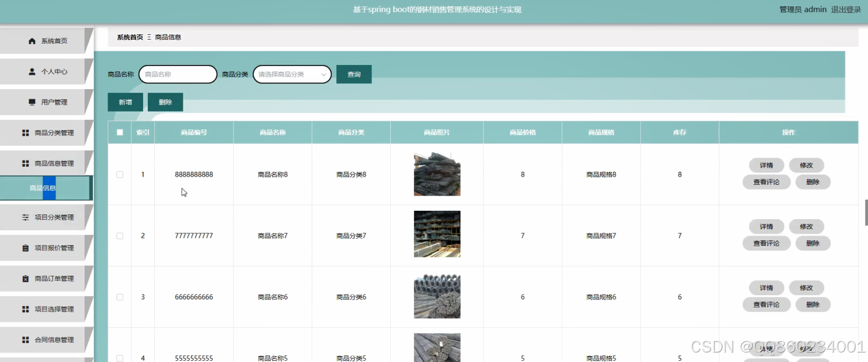
Task: Click 修改 for 商品名称7
Action: point(807,227)
